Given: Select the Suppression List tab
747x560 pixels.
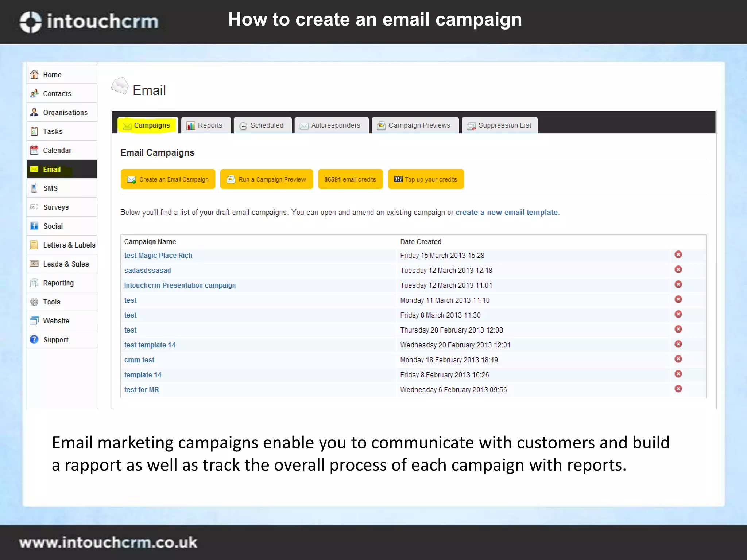Looking at the screenshot, I should click(x=500, y=125).
